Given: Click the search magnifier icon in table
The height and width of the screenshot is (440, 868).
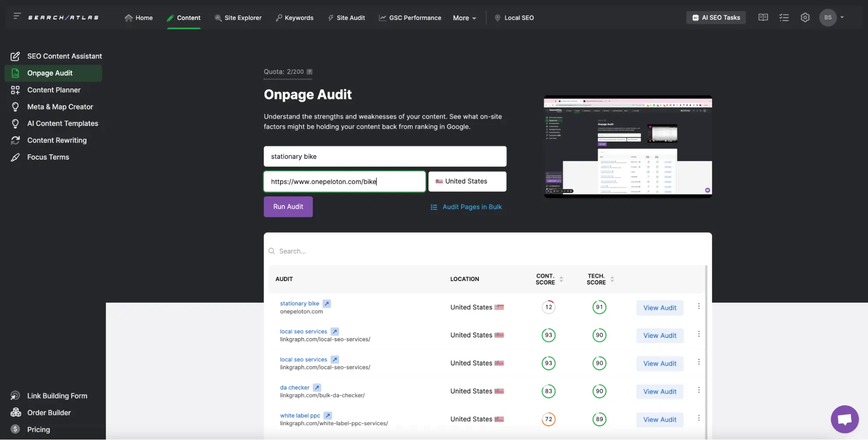Looking at the screenshot, I should click(x=272, y=251).
